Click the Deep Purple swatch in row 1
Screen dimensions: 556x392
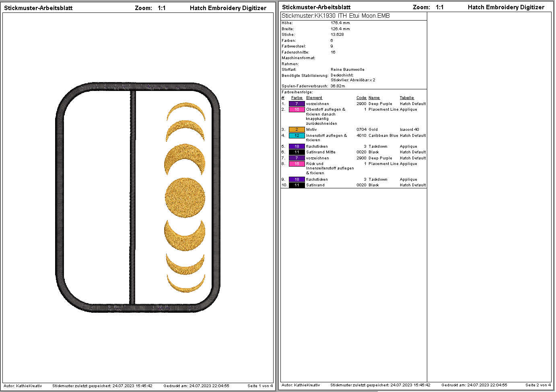[x=297, y=104]
